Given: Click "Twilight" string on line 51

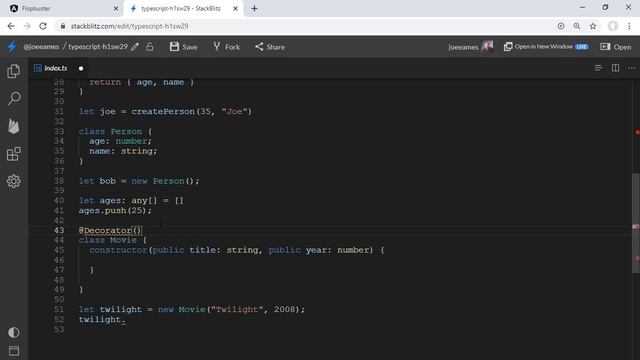Looking at the screenshot, I should tap(237, 309).
